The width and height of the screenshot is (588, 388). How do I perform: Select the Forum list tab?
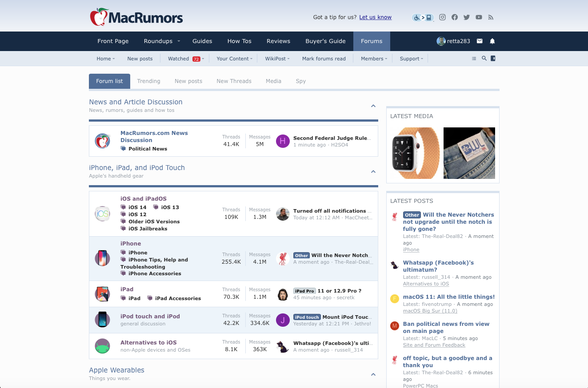tap(109, 81)
